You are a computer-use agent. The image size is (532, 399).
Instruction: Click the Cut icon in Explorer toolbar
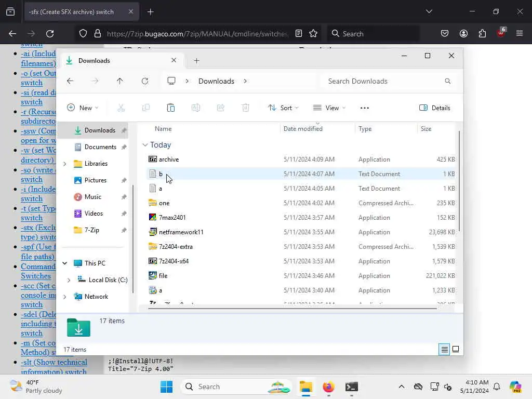coord(121,108)
